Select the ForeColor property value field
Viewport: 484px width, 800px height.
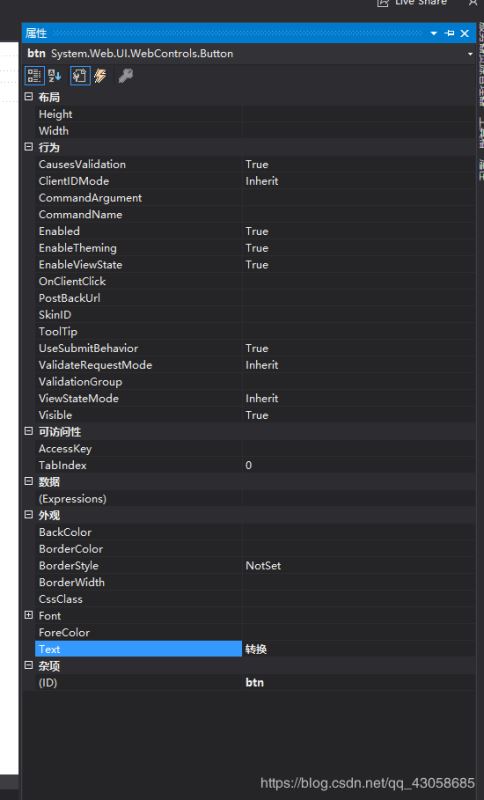click(x=359, y=633)
